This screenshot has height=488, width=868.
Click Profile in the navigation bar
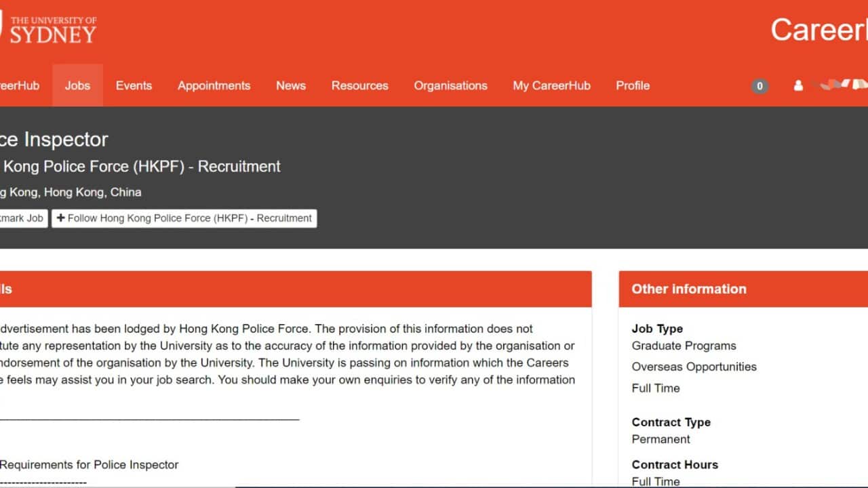pyautogui.click(x=632, y=85)
